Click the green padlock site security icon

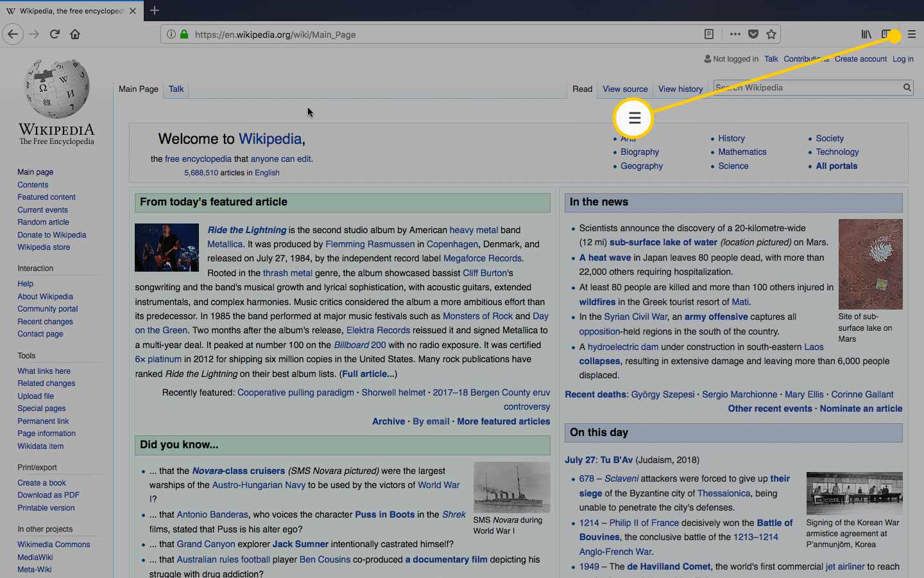tap(184, 35)
